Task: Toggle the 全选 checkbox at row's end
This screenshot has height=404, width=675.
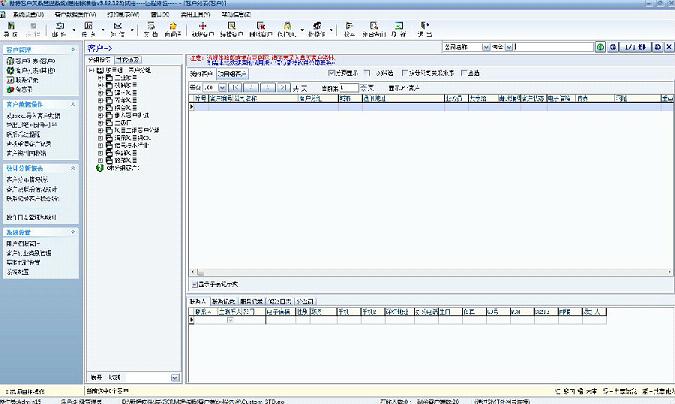Action: click(464, 73)
